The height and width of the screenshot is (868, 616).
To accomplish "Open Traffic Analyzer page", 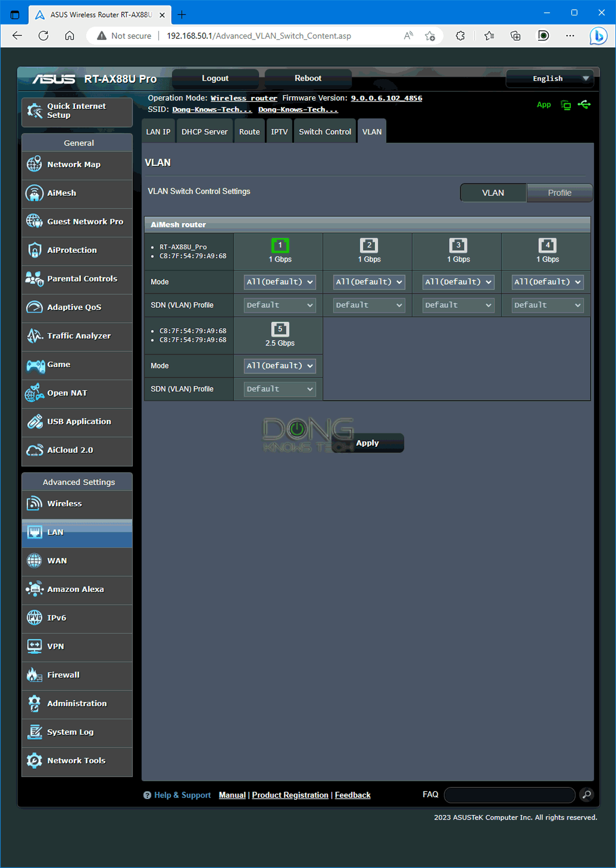I will (x=77, y=336).
